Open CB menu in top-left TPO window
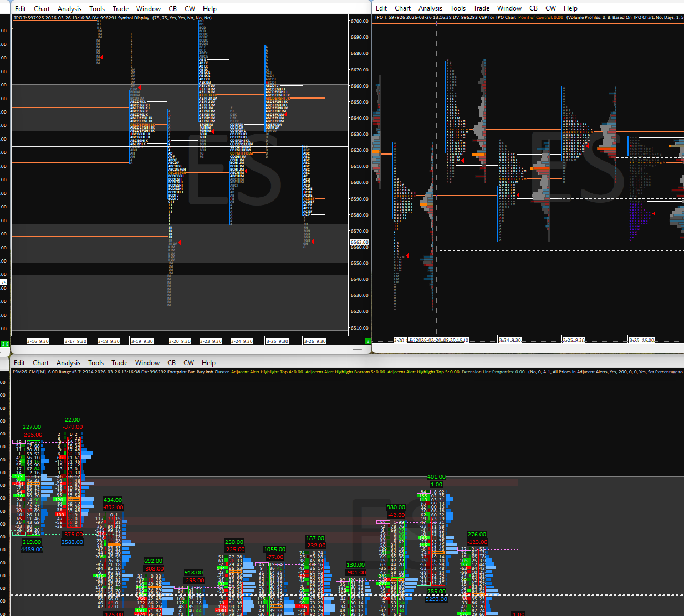 tap(173, 8)
